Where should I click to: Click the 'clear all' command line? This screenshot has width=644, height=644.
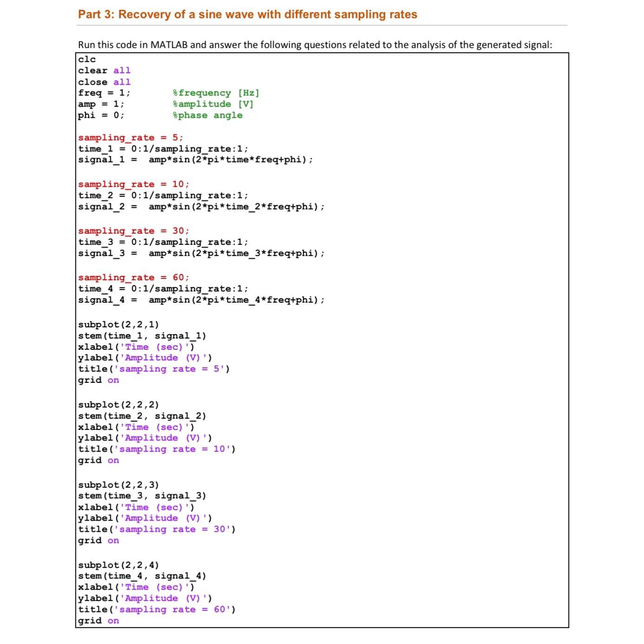tap(103, 70)
